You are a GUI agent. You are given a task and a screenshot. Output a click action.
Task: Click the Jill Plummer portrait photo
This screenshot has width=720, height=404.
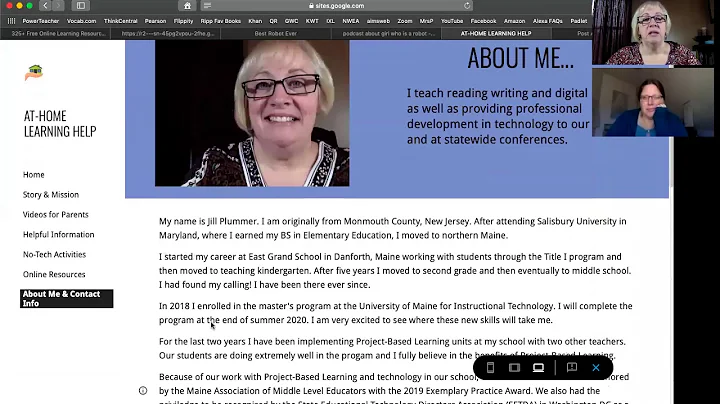click(252, 113)
